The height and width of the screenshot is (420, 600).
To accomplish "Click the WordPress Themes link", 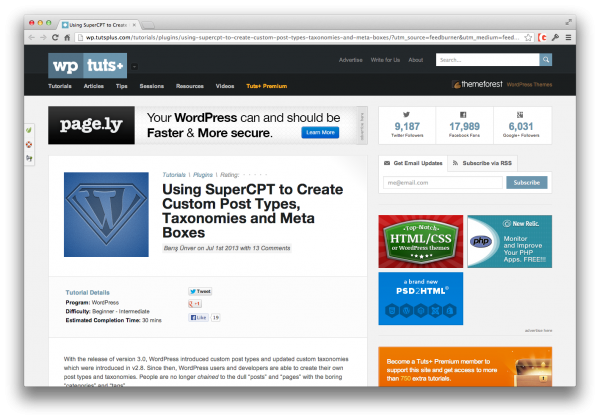I will [529, 85].
